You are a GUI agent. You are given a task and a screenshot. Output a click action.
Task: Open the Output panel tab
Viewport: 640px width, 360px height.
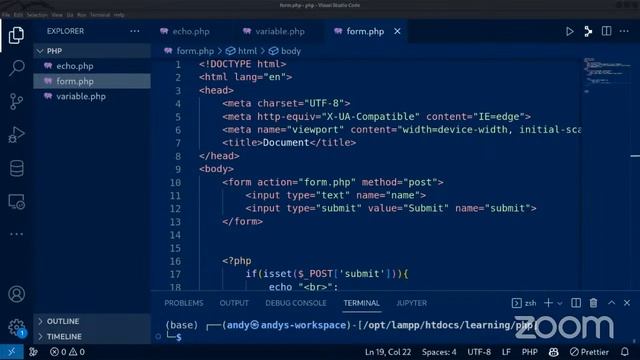pyautogui.click(x=234, y=303)
